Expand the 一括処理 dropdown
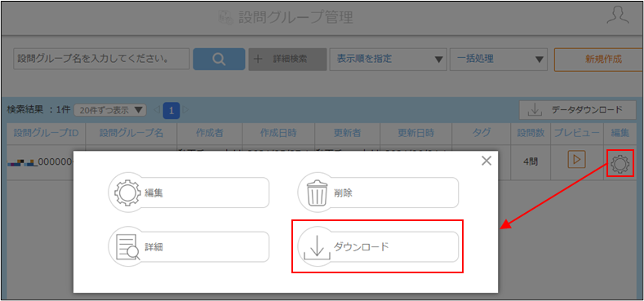This screenshot has width=644, height=301. point(499,59)
